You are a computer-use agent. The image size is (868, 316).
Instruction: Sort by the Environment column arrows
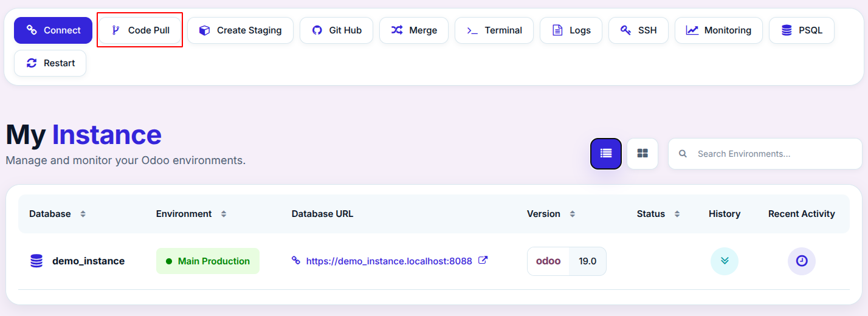point(224,214)
